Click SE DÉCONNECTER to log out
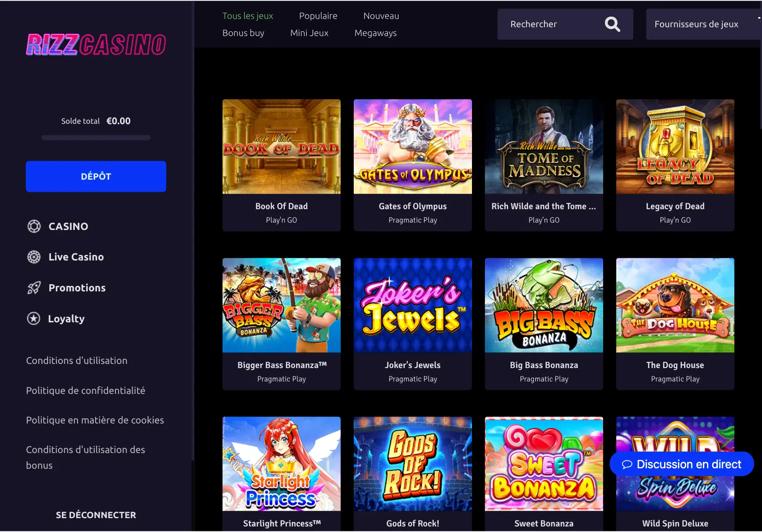Screen dimensions: 762x532 point(96,515)
